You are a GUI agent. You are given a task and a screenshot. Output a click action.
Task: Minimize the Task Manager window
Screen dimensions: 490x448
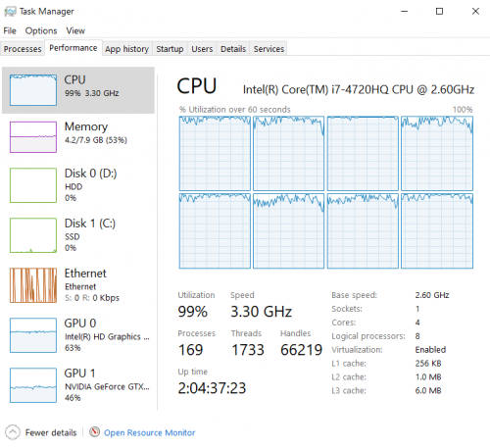(404, 11)
